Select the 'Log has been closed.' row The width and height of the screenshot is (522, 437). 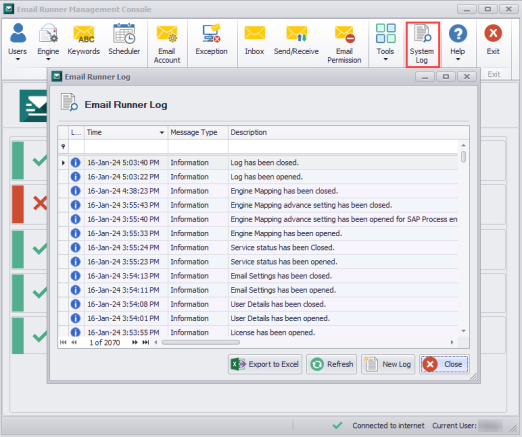[x=258, y=162]
